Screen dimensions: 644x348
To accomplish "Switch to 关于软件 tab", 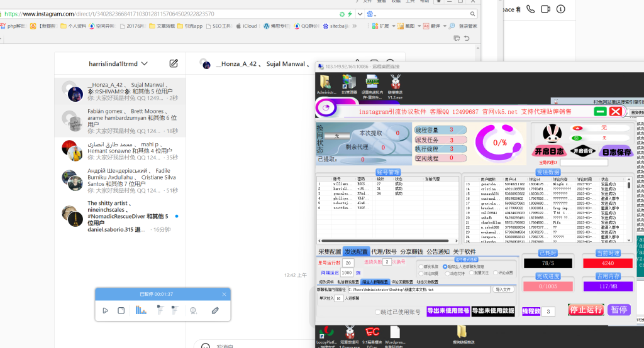I will (465, 251).
